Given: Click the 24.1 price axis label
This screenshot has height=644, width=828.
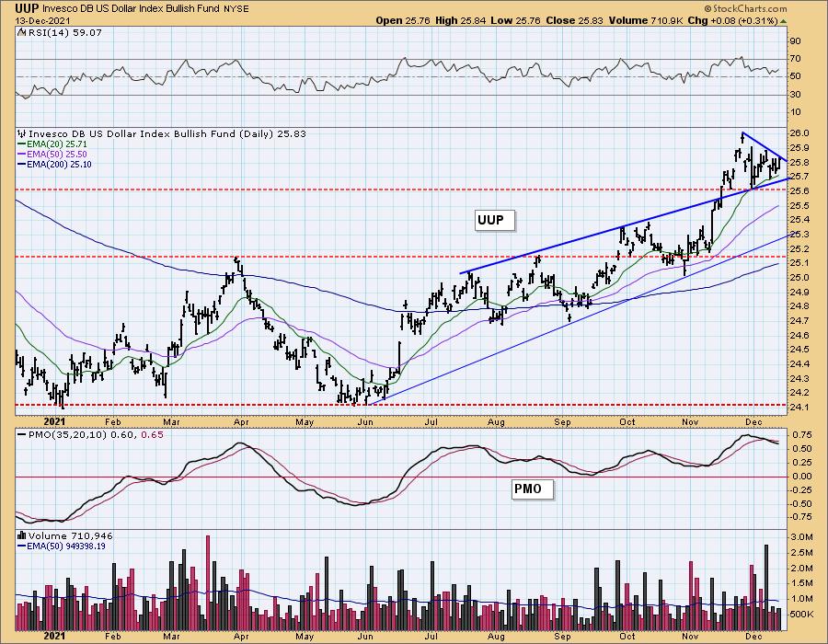Looking at the screenshot, I should click(x=801, y=407).
